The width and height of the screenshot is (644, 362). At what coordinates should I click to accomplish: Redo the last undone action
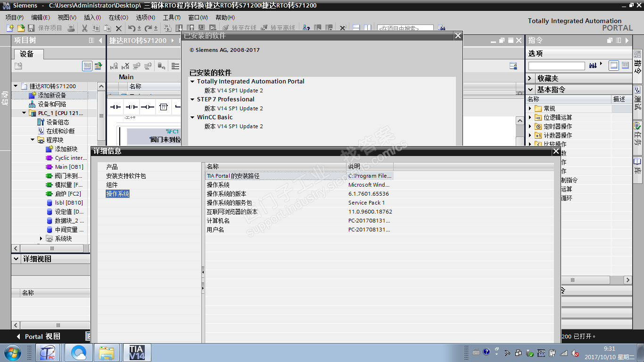point(148,28)
